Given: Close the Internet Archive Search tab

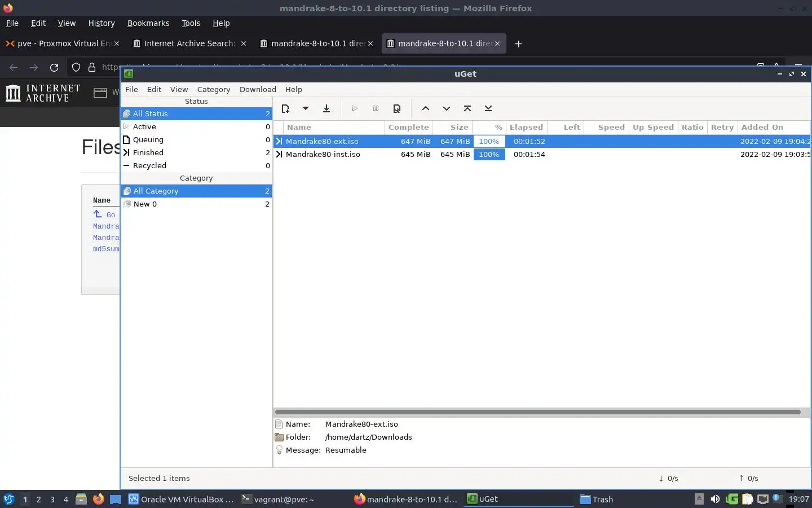Looking at the screenshot, I should (244, 43).
